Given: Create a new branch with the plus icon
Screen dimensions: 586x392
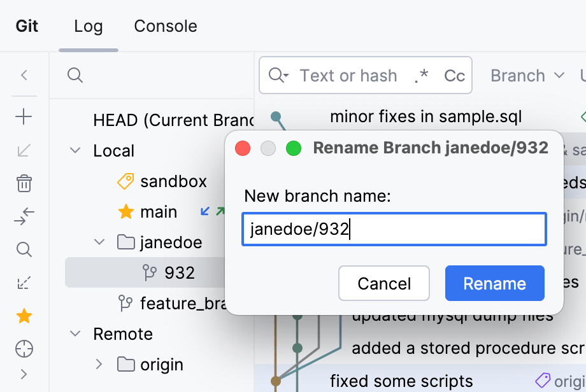Looking at the screenshot, I should pos(24,116).
